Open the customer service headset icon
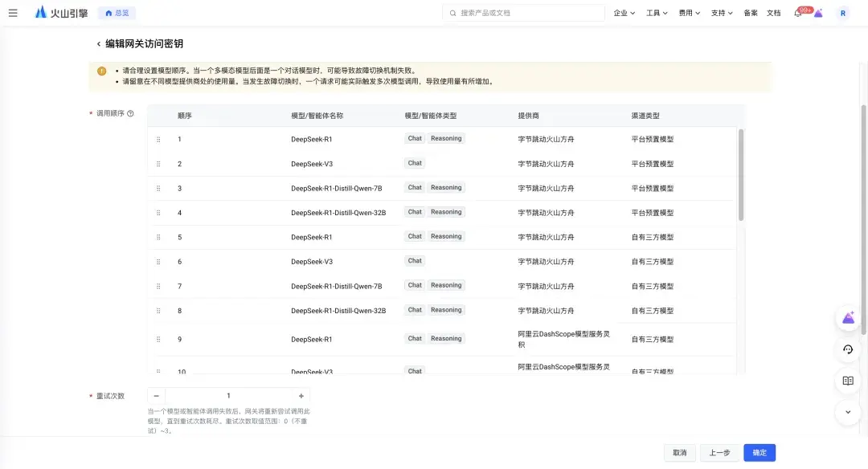 [848, 349]
